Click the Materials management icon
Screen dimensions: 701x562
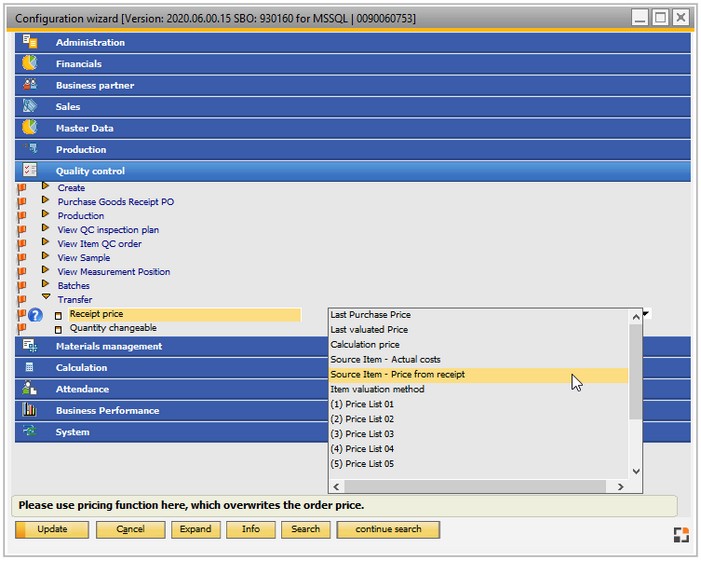click(x=30, y=346)
